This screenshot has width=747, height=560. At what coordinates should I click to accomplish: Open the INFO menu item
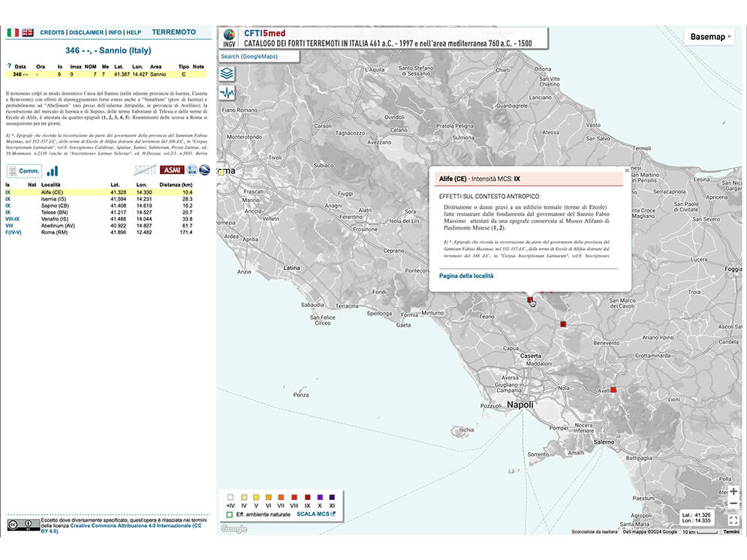pos(115,32)
